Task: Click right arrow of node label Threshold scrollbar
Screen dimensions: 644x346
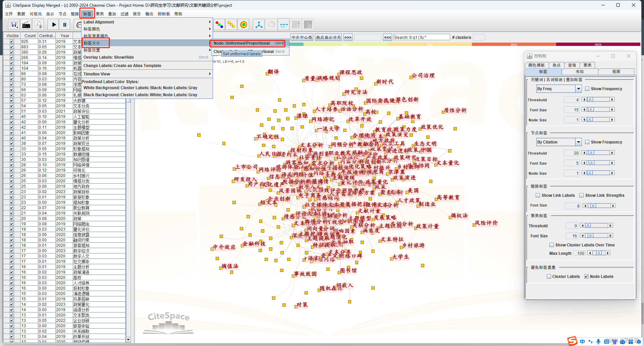Action: (x=612, y=153)
